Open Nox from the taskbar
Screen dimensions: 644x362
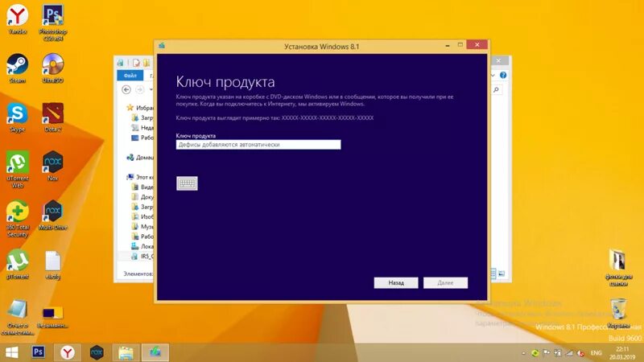[x=97, y=352]
